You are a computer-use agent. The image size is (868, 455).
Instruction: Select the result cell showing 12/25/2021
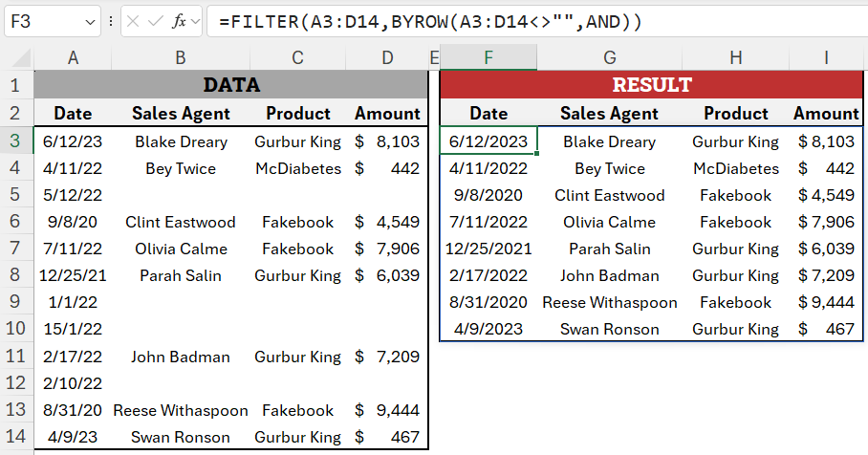[x=488, y=249]
